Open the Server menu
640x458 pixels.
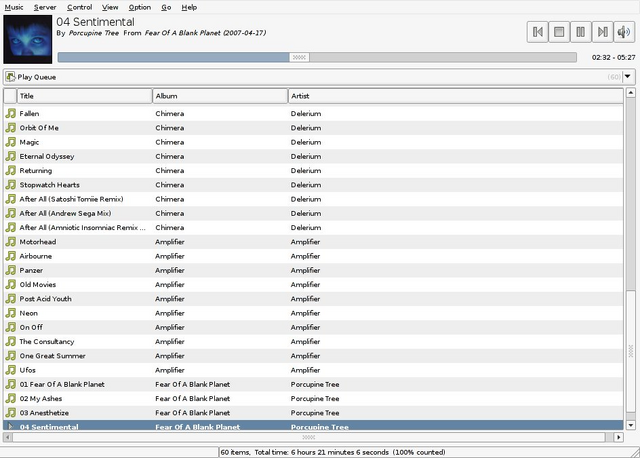[45, 7]
